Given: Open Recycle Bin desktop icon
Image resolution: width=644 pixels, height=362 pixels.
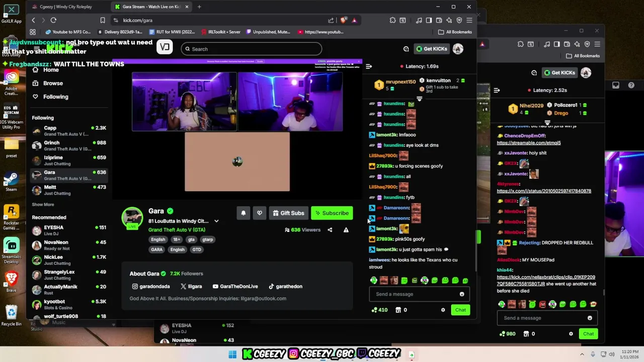Looking at the screenshot, I should click(11, 316).
